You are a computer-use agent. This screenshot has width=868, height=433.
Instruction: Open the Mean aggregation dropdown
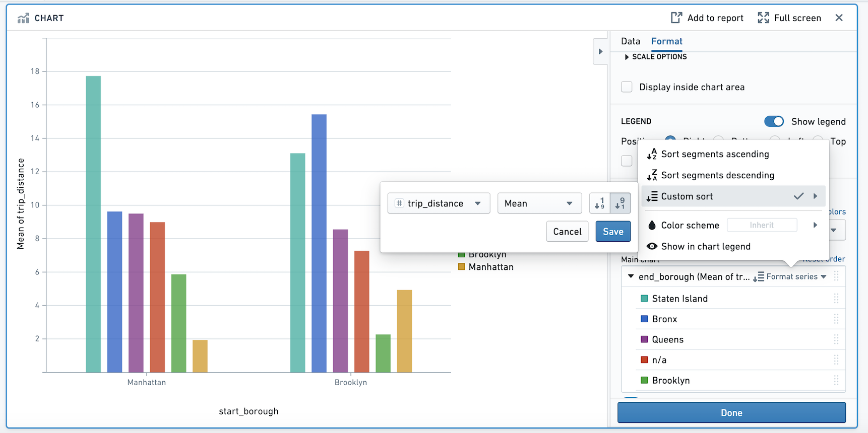point(539,203)
